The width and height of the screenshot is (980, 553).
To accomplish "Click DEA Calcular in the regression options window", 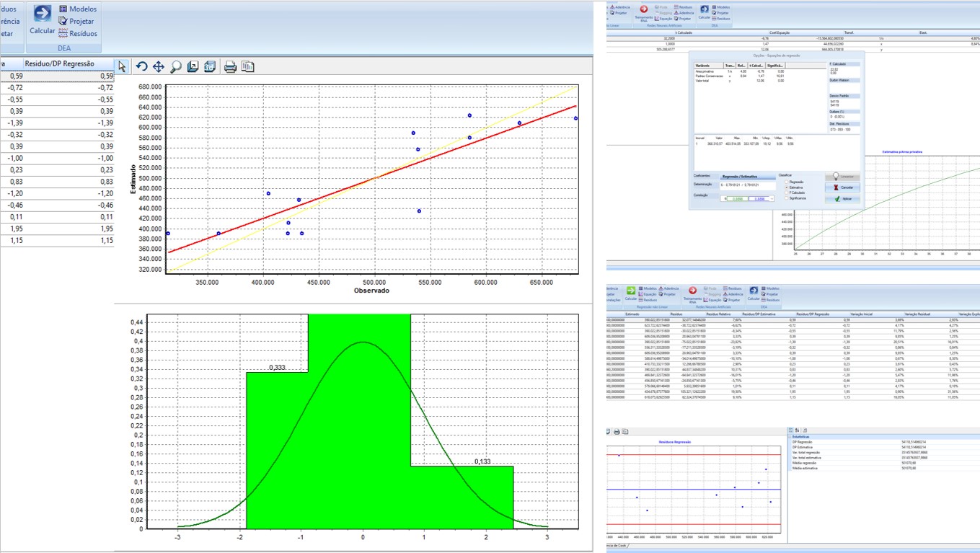I will (x=705, y=12).
